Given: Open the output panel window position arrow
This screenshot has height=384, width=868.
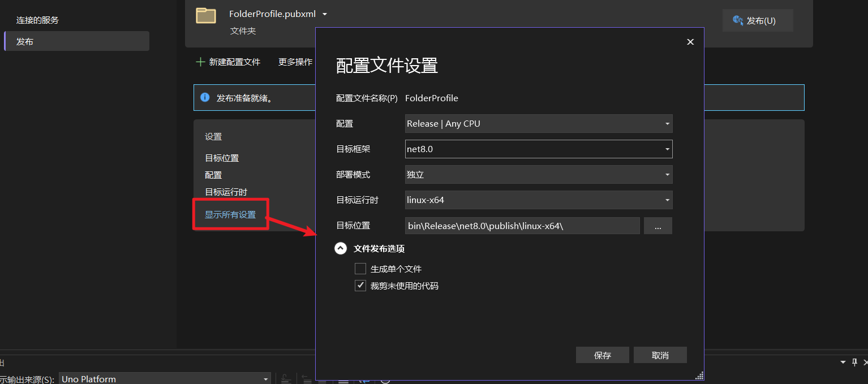Looking at the screenshot, I should pyautogui.click(x=843, y=362).
